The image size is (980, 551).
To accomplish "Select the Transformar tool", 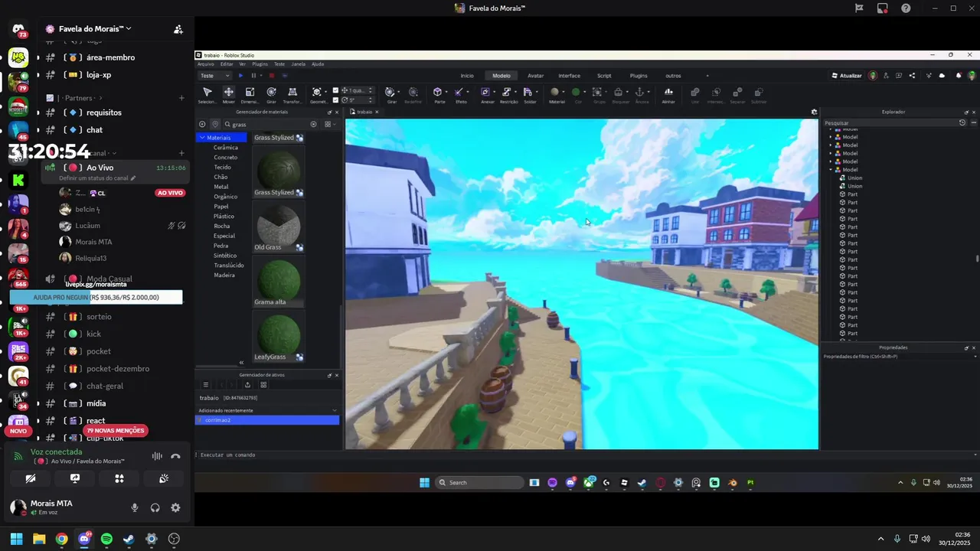I will point(292,95).
